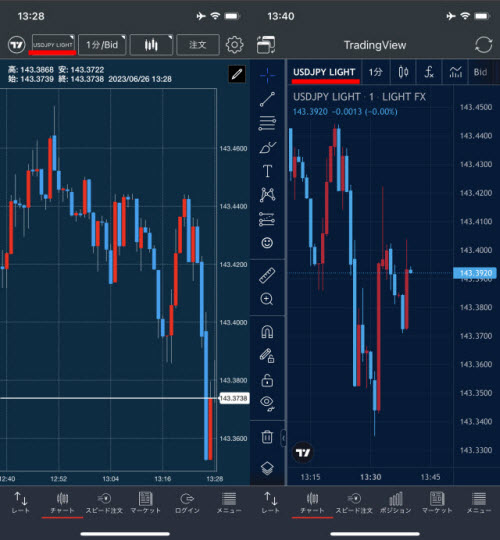The image size is (500, 540).
Task: Select the brush drawing tool
Action: click(x=267, y=147)
